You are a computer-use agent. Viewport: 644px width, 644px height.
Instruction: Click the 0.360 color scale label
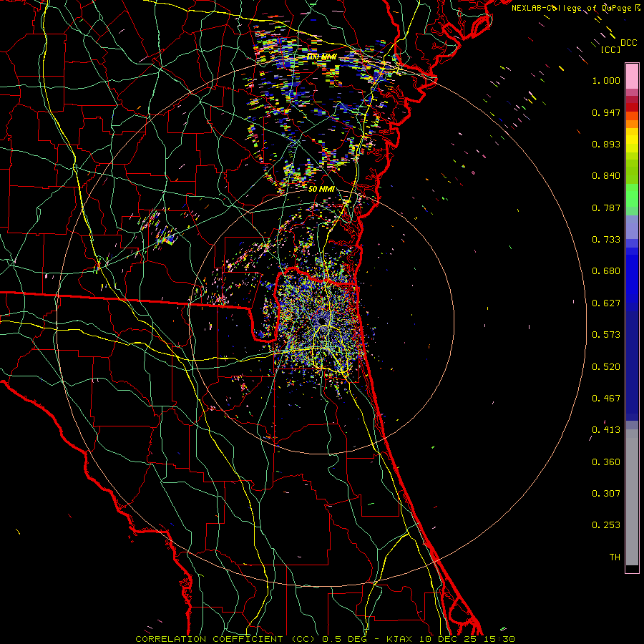[x=606, y=462]
